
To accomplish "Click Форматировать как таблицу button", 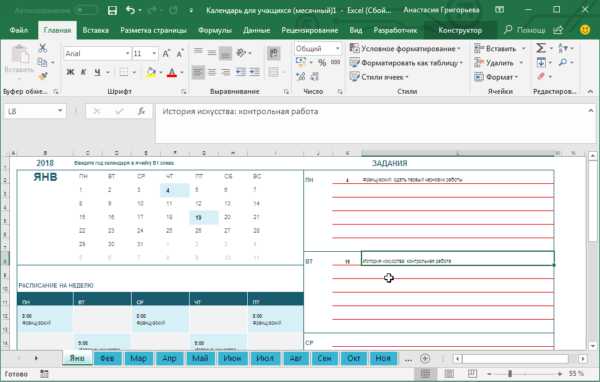I will point(406,63).
